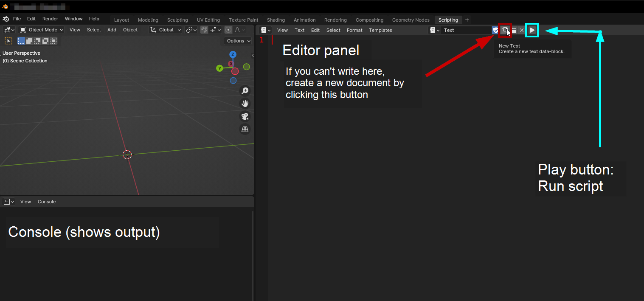The height and width of the screenshot is (301, 644).
Task: Click the open text folder icon
Action: pyautogui.click(x=514, y=30)
